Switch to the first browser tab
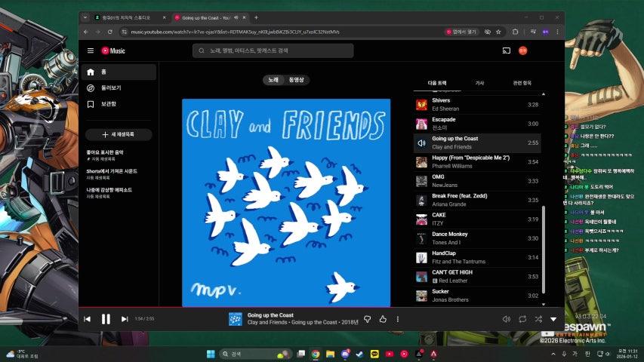Image resolution: width=644 pixels, height=362 pixels. 130,17
